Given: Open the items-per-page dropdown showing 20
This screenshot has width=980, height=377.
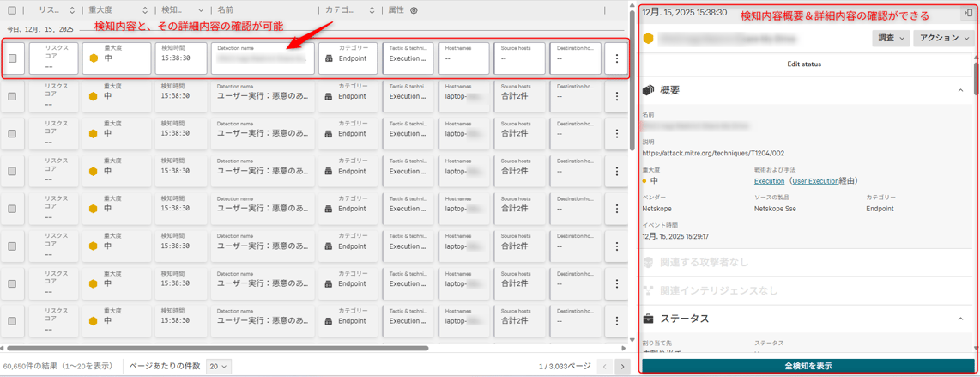Looking at the screenshot, I should click(x=219, y=367).
